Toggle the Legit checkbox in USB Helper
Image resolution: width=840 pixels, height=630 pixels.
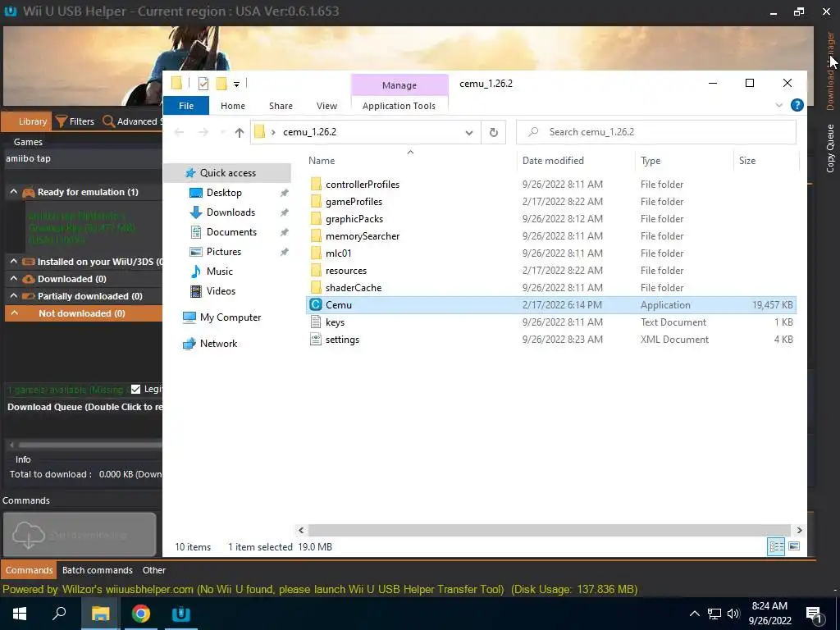click(x=135, y=390)
